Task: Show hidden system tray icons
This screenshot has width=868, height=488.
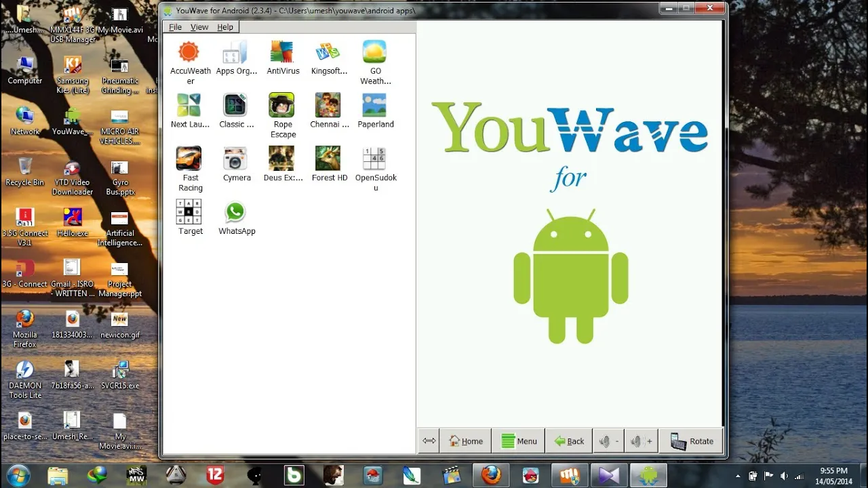Action: 738,476
